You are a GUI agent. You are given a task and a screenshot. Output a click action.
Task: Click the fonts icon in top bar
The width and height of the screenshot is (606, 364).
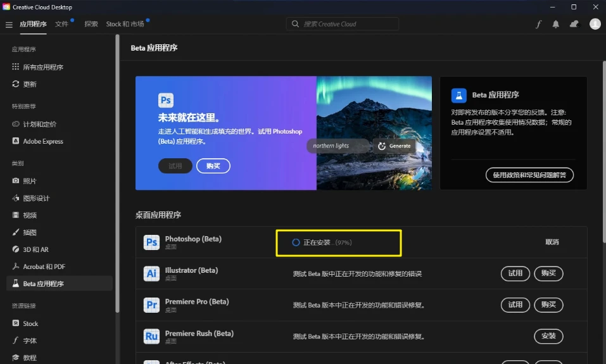(x=538, y=24)
